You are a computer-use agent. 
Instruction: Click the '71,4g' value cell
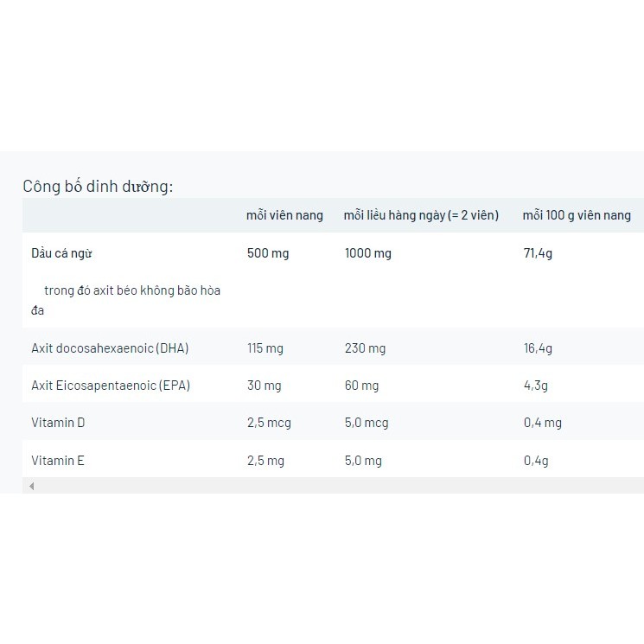coord(538,253)
